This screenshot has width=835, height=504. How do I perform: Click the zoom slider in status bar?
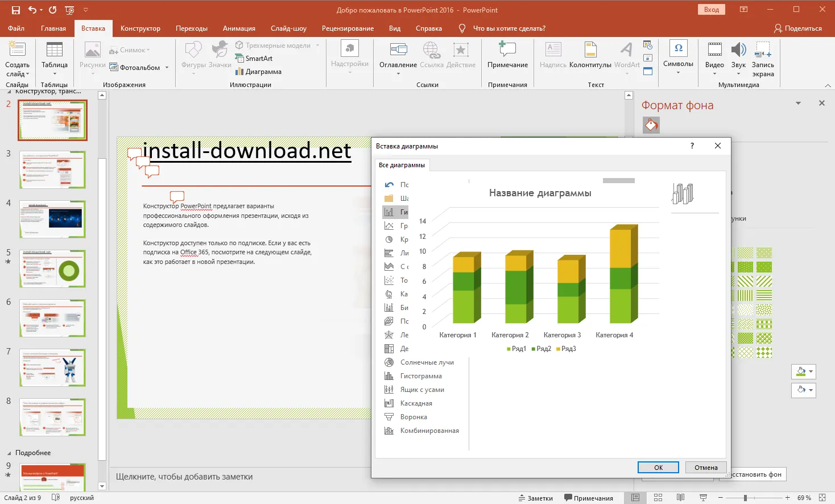(x=745, y=498)
